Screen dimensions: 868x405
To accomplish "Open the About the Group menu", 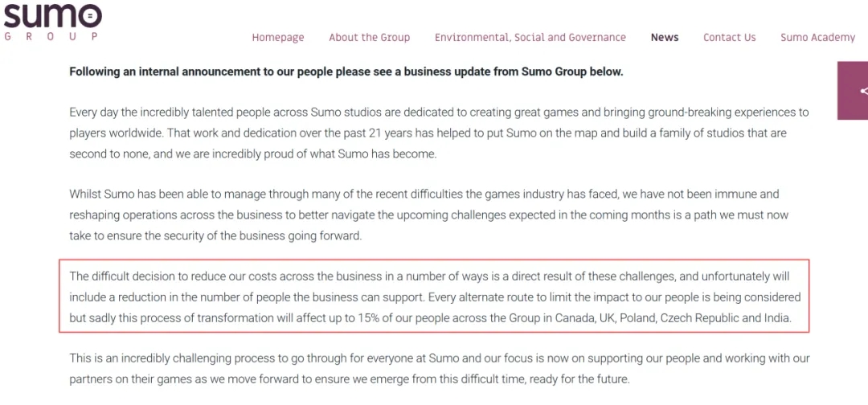I will 369,38.
